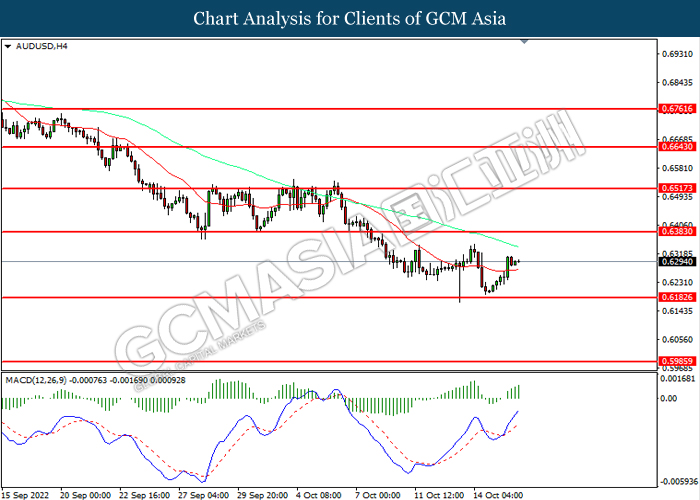The height and width of the screenshot is (500, 700).
Task: Select the 0.66430 price level label
Action: [678, 146]
